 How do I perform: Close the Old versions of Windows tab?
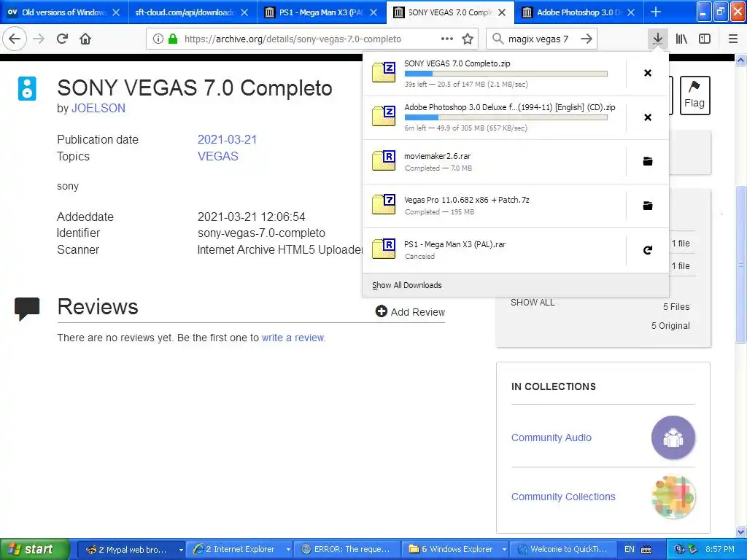pos(116,12)
